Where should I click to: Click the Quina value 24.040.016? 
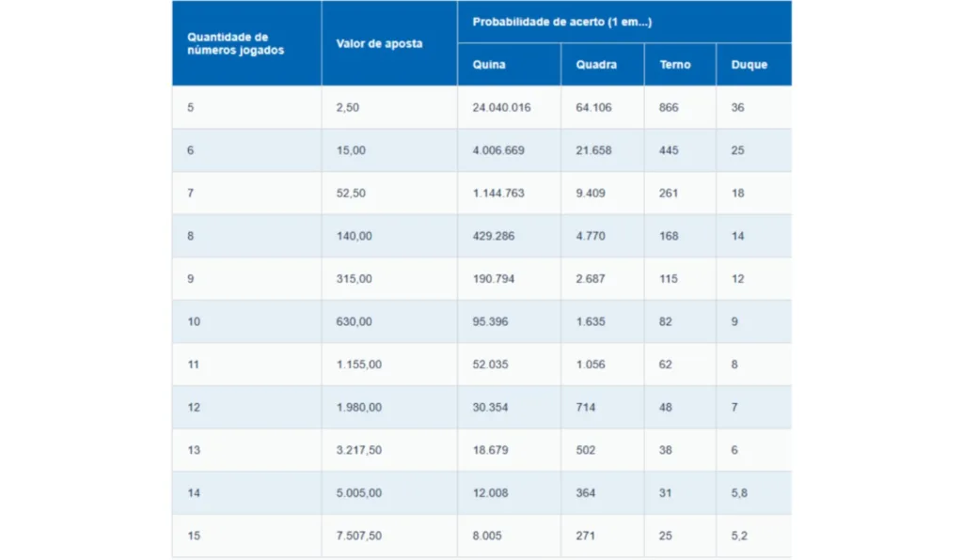501,108
